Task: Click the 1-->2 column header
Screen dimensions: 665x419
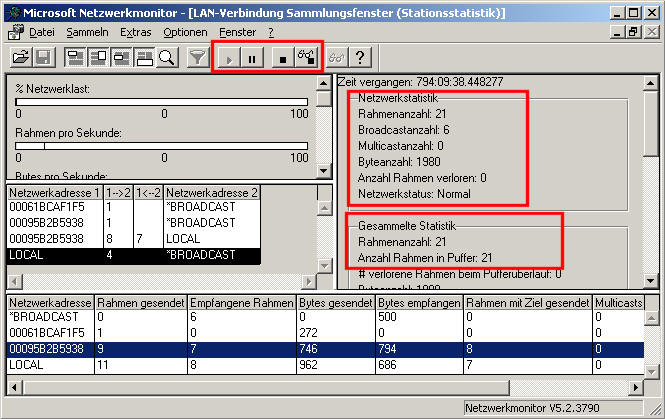Action: coord(118,193)
